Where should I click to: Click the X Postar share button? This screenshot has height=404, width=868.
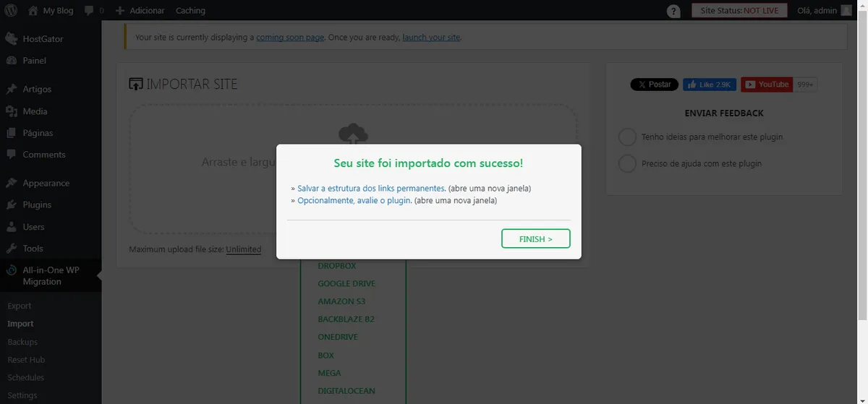pos(654,85)
